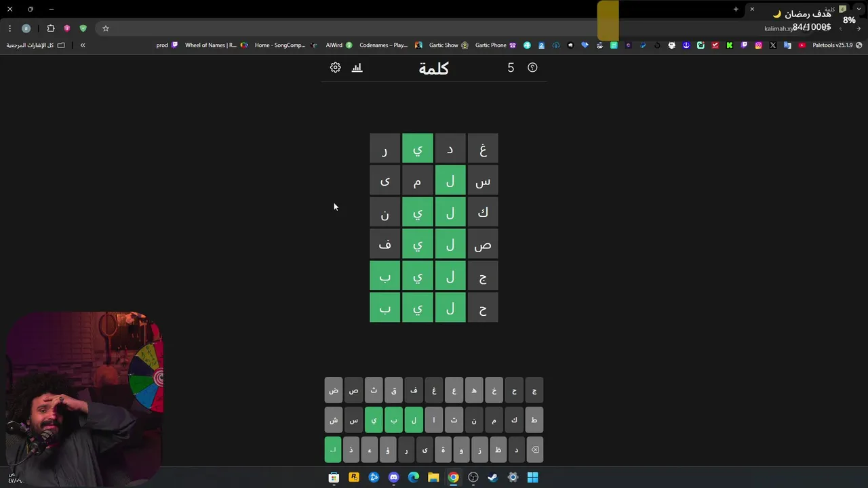
Task: Open the statistics bar chart
Action: (x=357, y=68)
